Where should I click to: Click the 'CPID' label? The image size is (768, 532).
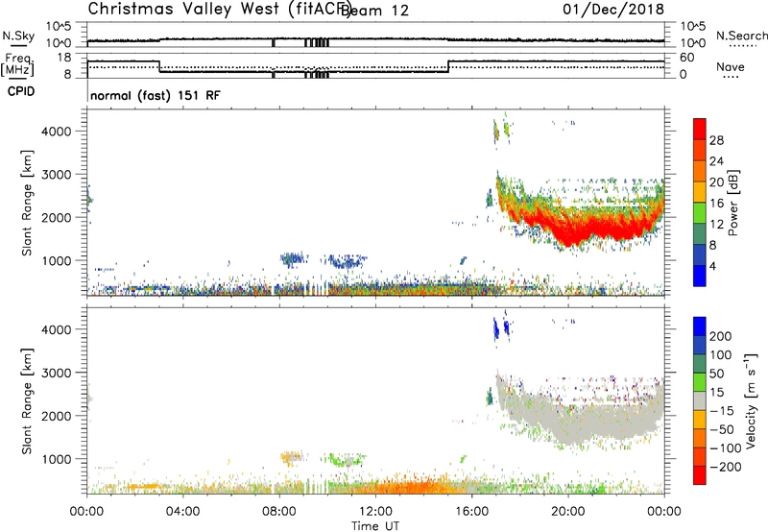[21, 91]
